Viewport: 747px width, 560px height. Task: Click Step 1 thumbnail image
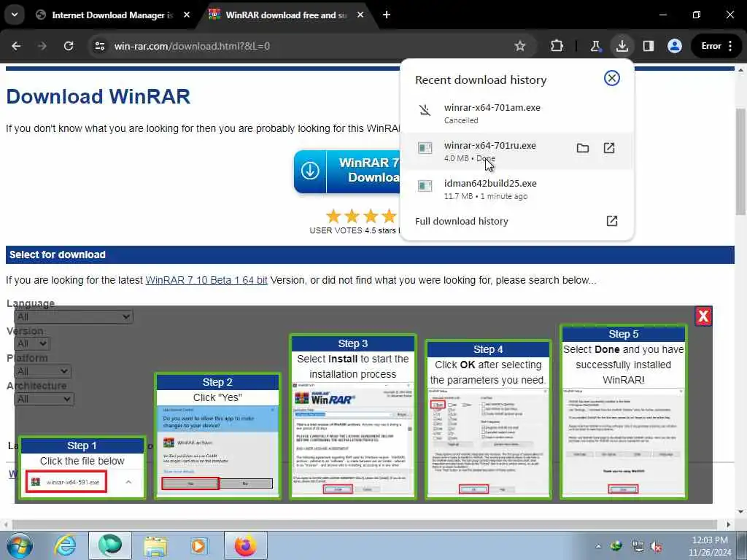[82, 468]
